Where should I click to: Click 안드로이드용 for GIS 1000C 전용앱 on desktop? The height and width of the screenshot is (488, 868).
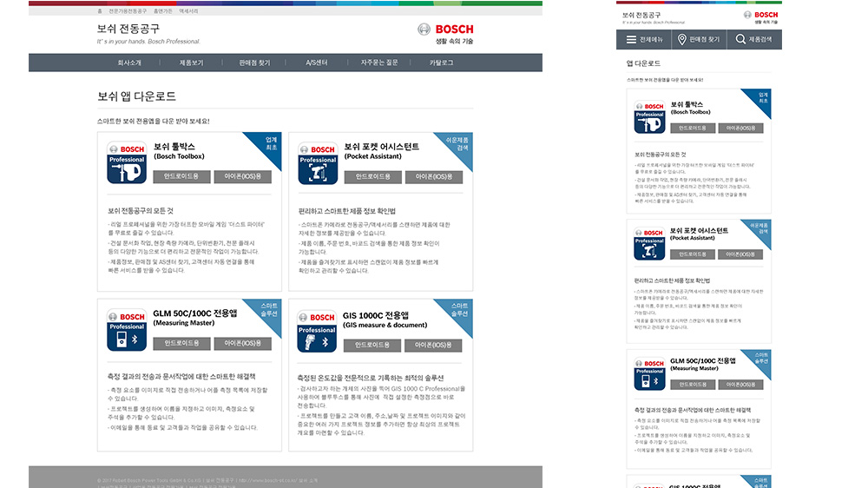[372, 345]
